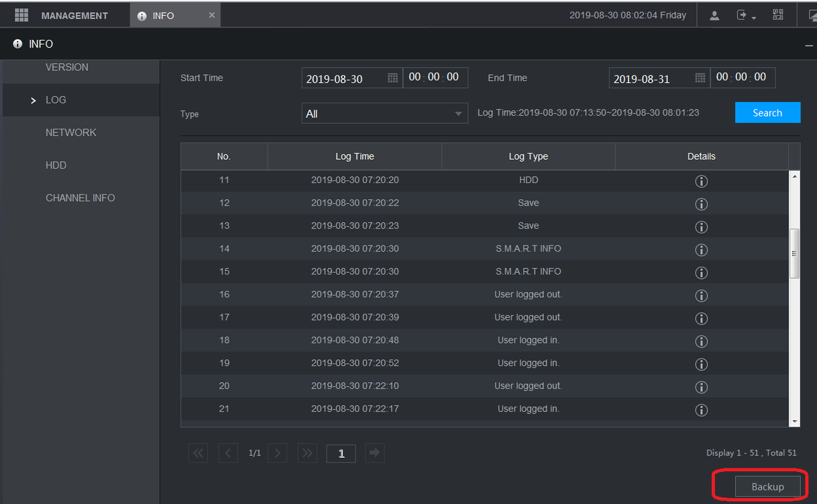This screenshot has width=817, height=504.
Task: Open the apps grid icon beside MANAGEMENT
Action: click(21, 15)
